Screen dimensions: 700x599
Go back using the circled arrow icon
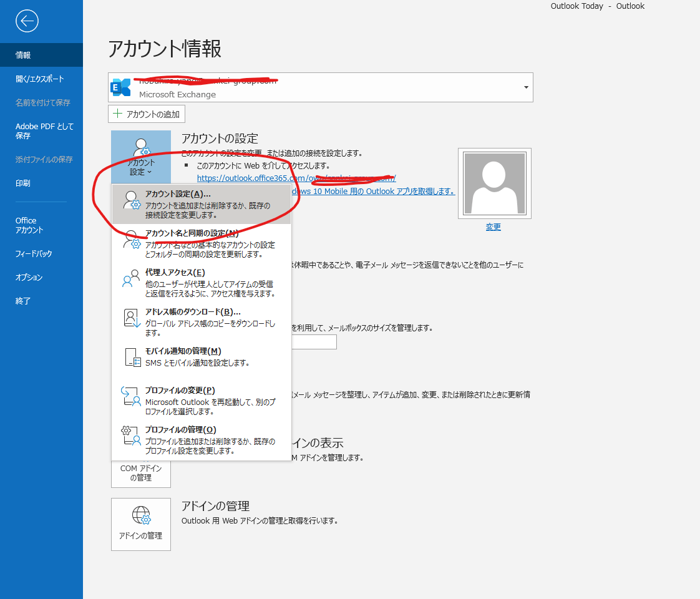(27, 21)
